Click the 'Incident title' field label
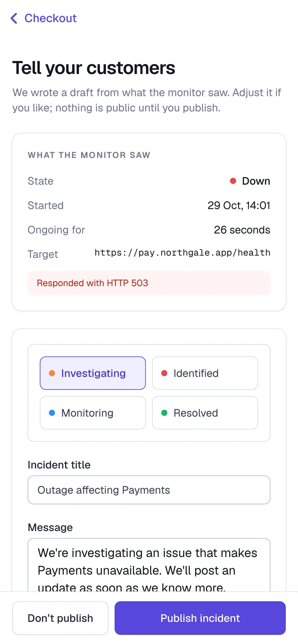Image resolution: width=298 pixels, height=644 pixels. click(59, 465)
